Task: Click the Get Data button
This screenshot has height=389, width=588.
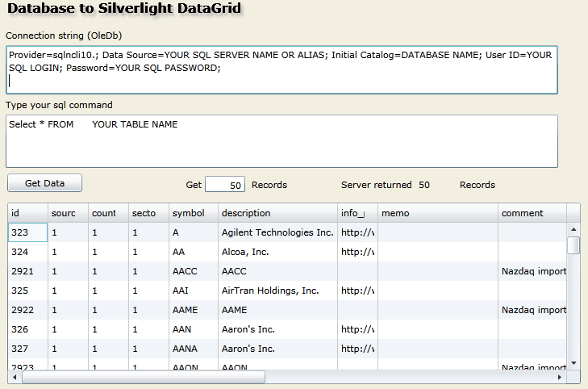Action: (x=44, y=183)
